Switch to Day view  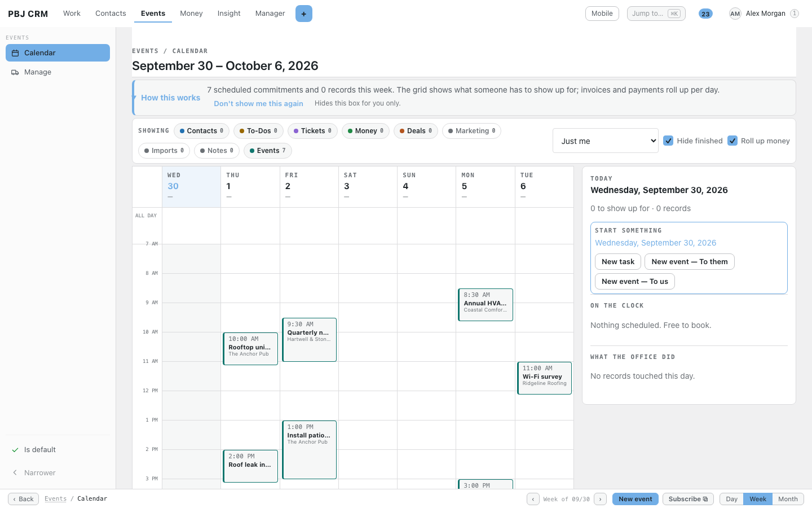click(731, 499)
